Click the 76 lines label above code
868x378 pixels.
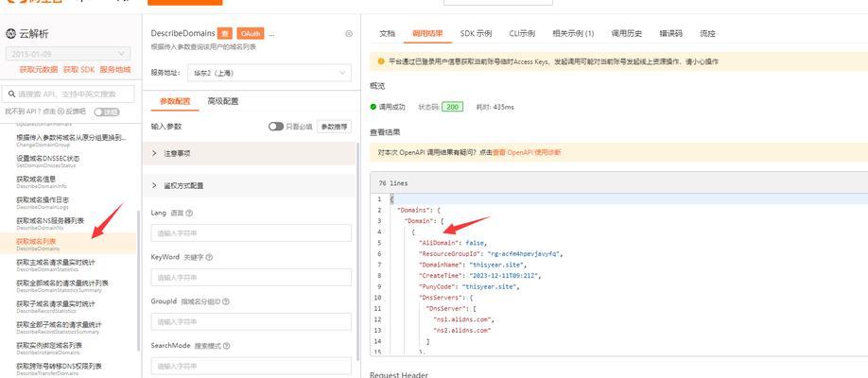pyautogui.click(x=393, y=183)
